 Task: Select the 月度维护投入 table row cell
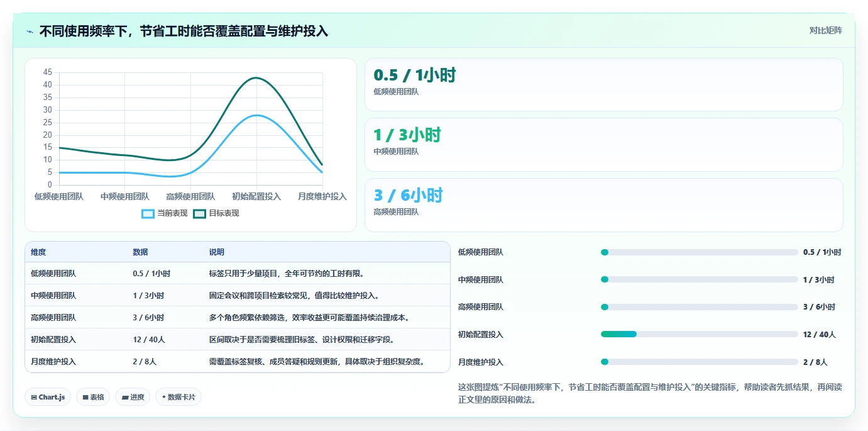(x=53, y=362)
